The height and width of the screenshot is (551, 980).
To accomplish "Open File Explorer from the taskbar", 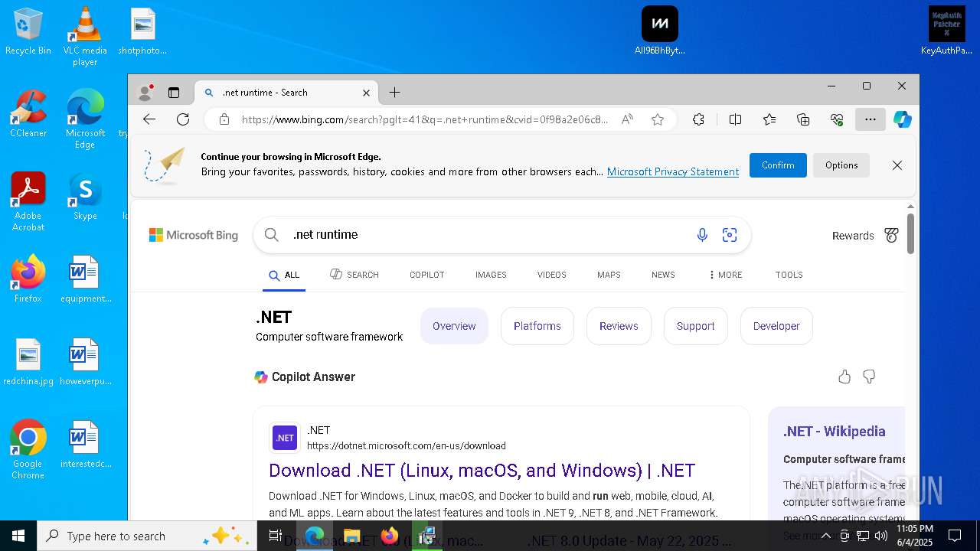I will [352, 536].
